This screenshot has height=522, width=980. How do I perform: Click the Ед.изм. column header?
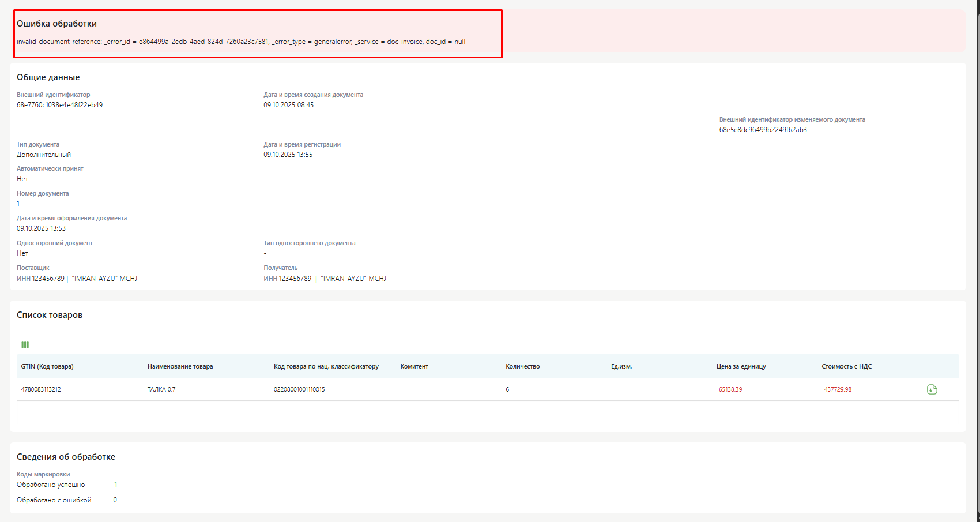tap(621, 366)
